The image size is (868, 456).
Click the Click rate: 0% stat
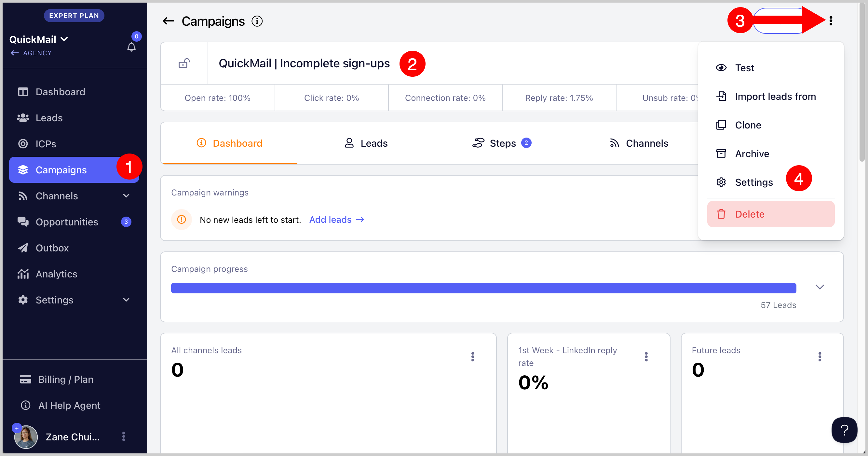point(331,98)
